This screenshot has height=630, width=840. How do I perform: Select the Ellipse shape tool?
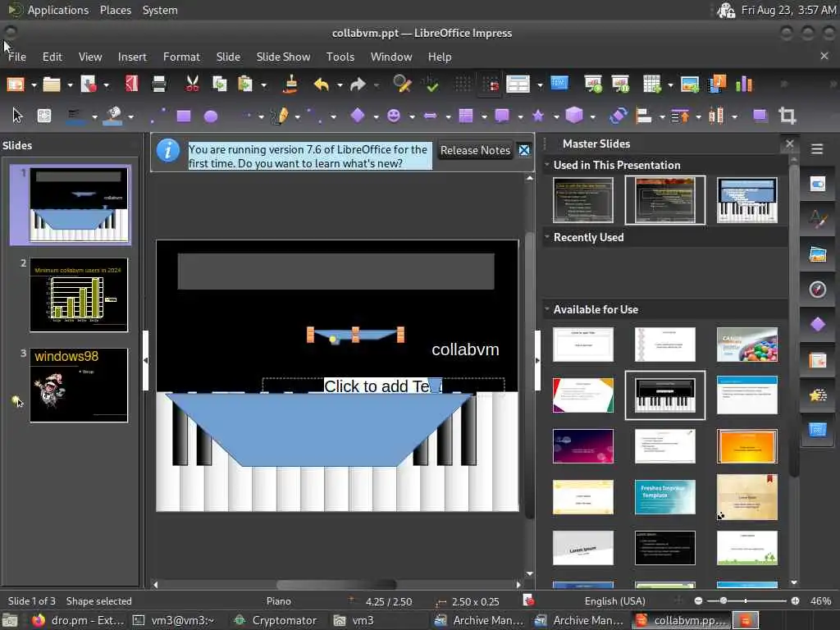pos(211,116)
